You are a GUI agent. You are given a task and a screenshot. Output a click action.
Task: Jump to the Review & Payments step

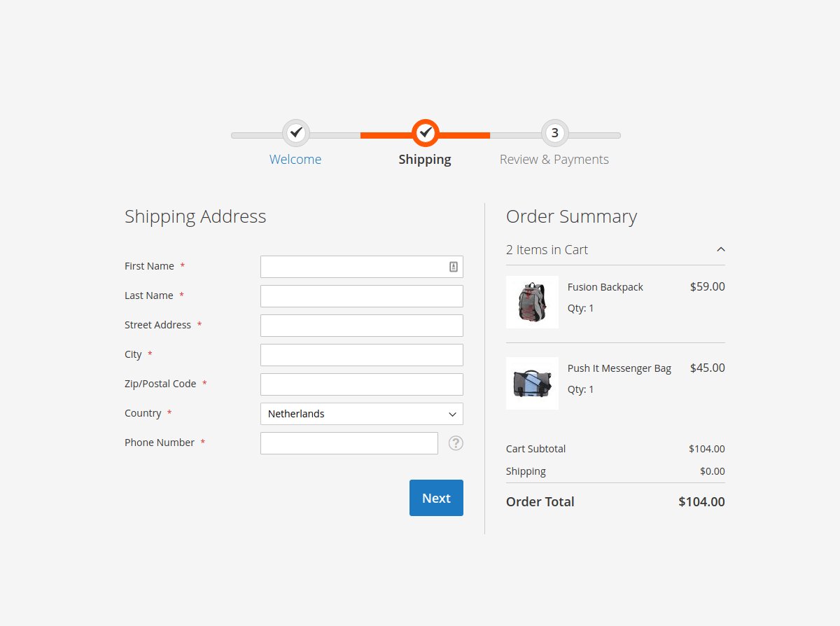(x=554, y=159)
